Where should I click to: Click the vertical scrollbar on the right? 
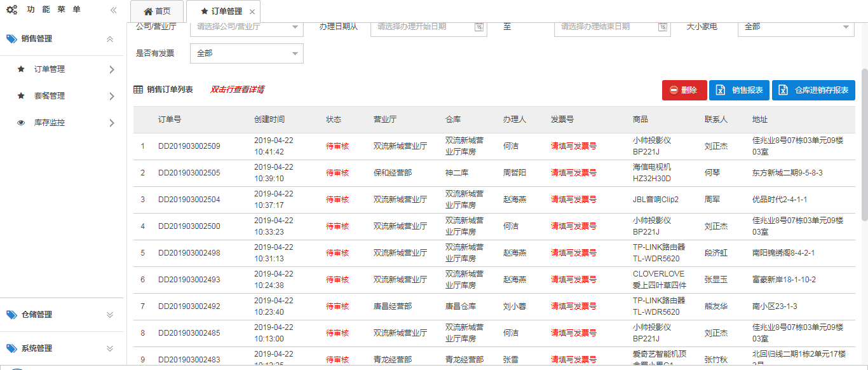click(864, 145)
